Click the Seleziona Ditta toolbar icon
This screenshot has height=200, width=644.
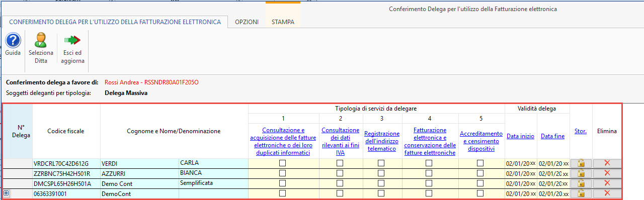pyautogui.click(x=41, y=40)
